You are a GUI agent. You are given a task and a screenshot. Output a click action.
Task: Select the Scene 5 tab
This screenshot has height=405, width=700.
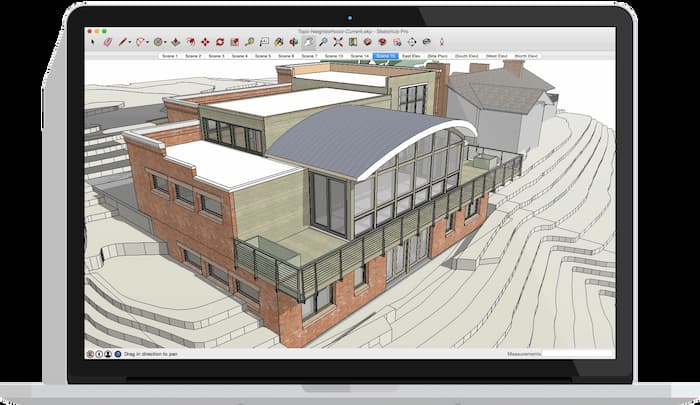pos(262,56)
